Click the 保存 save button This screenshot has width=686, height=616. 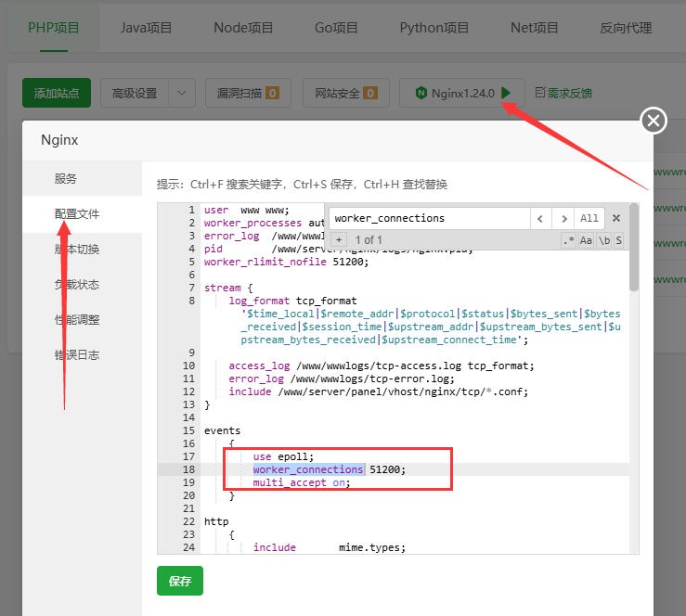click(x=180, y=581)
